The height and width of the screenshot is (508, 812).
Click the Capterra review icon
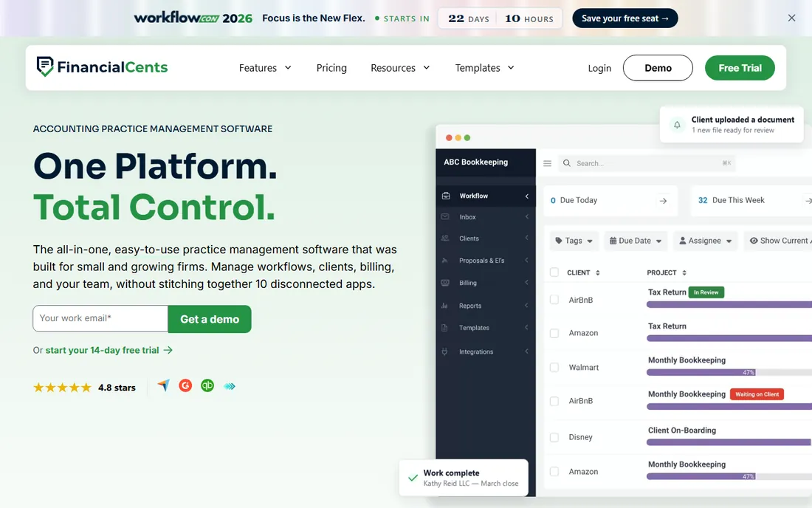click(164, 385)
